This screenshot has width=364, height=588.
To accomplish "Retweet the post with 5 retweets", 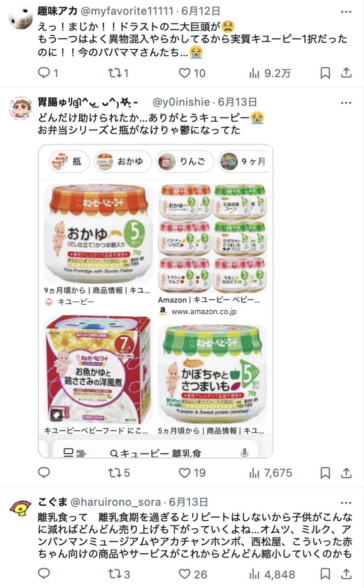I will point(116,473).
